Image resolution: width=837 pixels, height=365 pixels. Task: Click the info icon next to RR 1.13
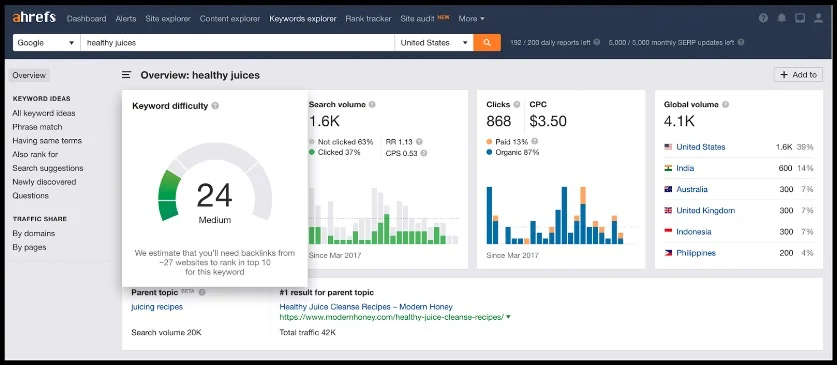420,142
